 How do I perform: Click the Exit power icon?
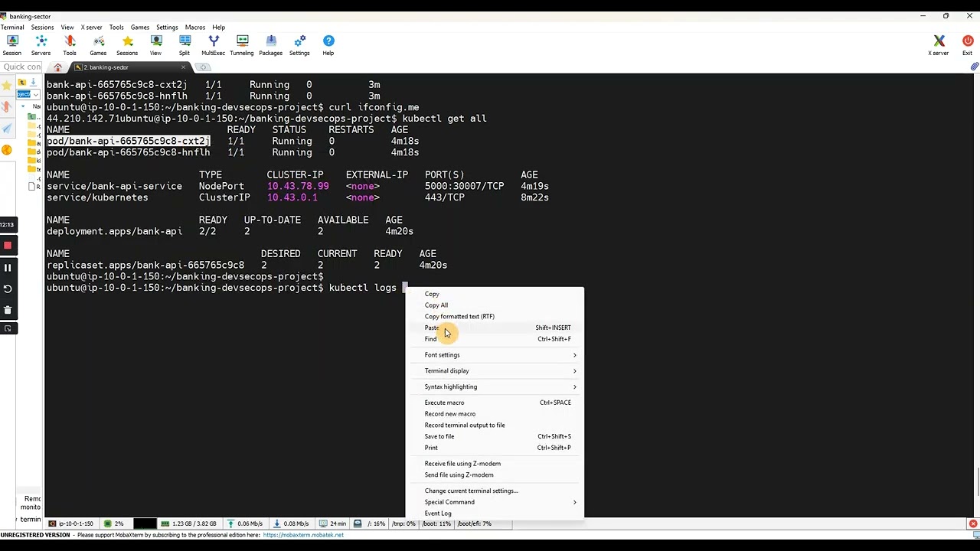pos(968,45)
